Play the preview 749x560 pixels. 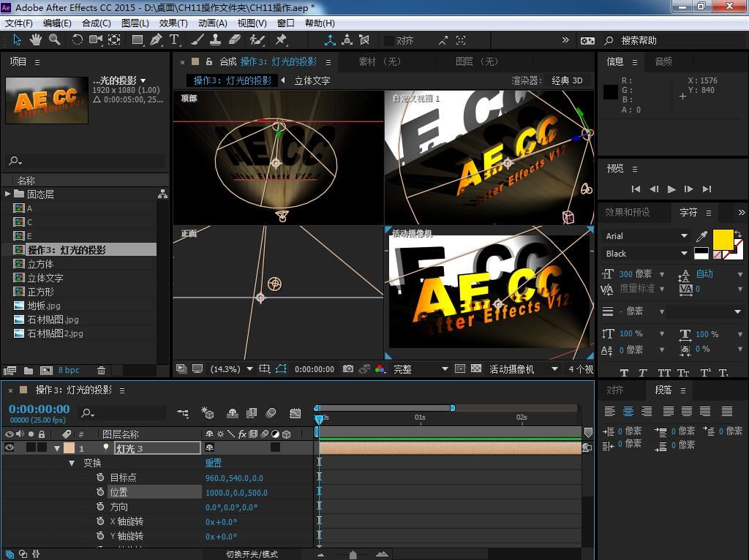pos(671,189)
